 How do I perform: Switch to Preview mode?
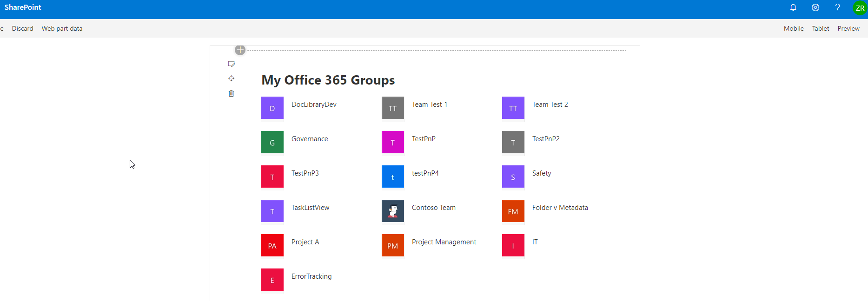[848, 28]
